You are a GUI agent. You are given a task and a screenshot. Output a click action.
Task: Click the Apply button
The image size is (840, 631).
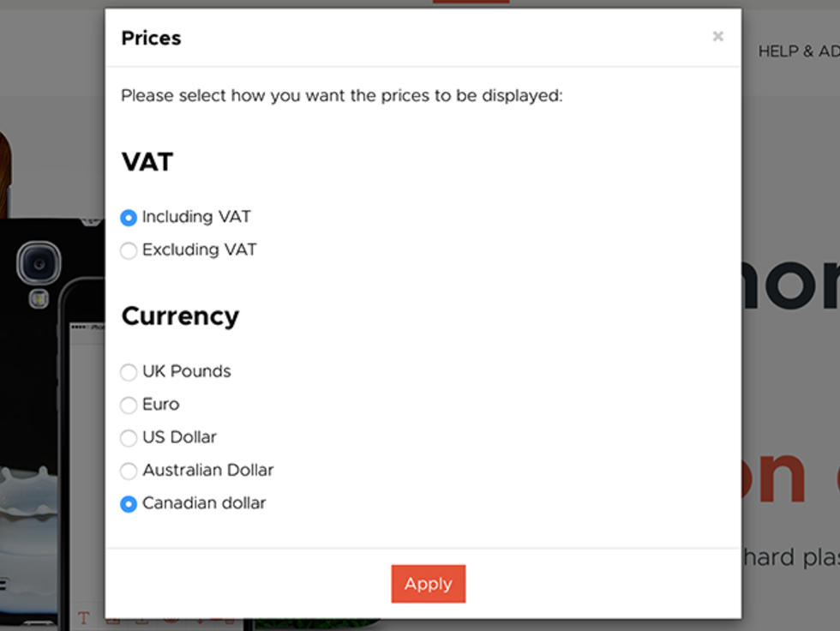point(429,584)
